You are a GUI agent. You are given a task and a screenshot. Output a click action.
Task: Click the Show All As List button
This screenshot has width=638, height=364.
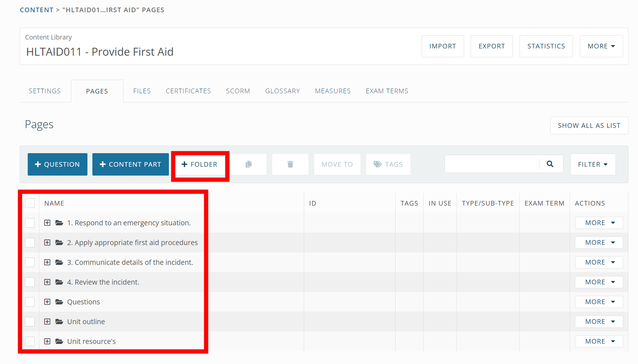click(589, 125)
